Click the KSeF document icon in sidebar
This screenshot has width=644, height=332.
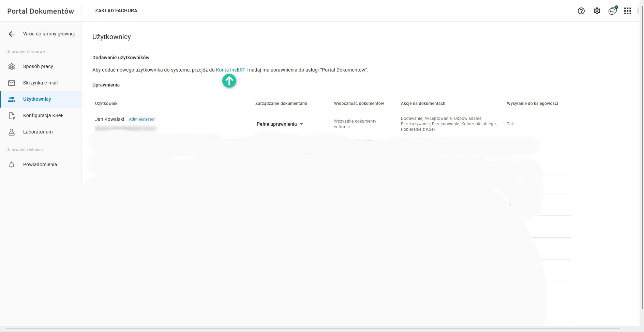pos(12,116)
